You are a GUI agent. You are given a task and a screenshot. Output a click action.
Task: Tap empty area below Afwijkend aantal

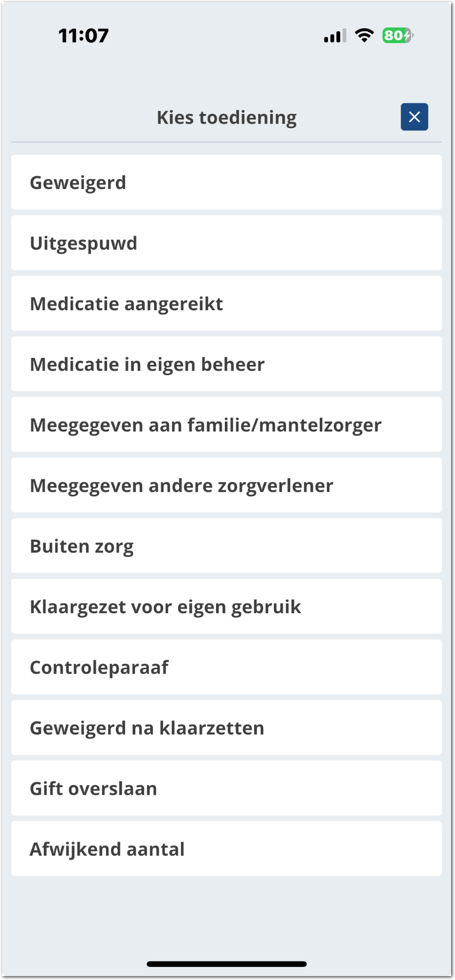226,916
